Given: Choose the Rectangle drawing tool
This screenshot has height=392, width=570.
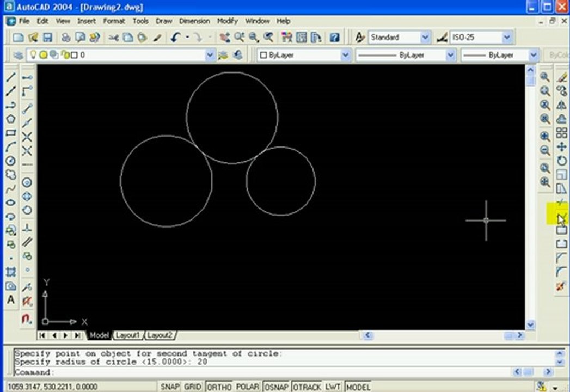Looking at the screenshot, I should (x=10, y=133).
